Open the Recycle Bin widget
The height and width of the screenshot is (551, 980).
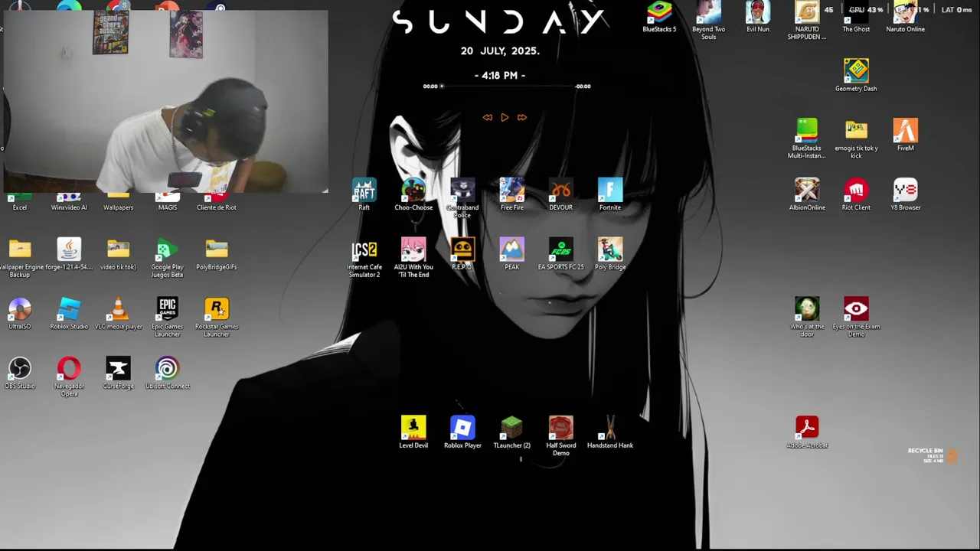(932, 455)
